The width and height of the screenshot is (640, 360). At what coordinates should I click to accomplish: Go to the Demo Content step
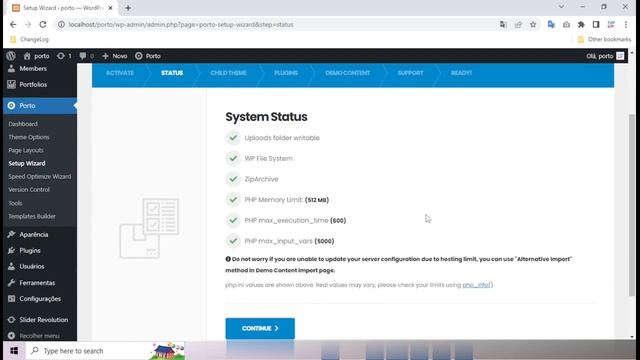(x=347, y=73)
